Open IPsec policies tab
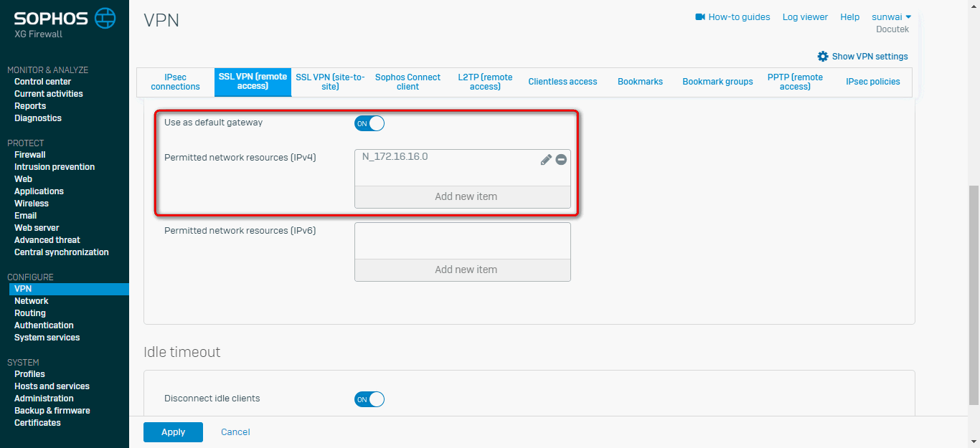The width and height of the screenshot is (980, 448). [x=872, y=82]
